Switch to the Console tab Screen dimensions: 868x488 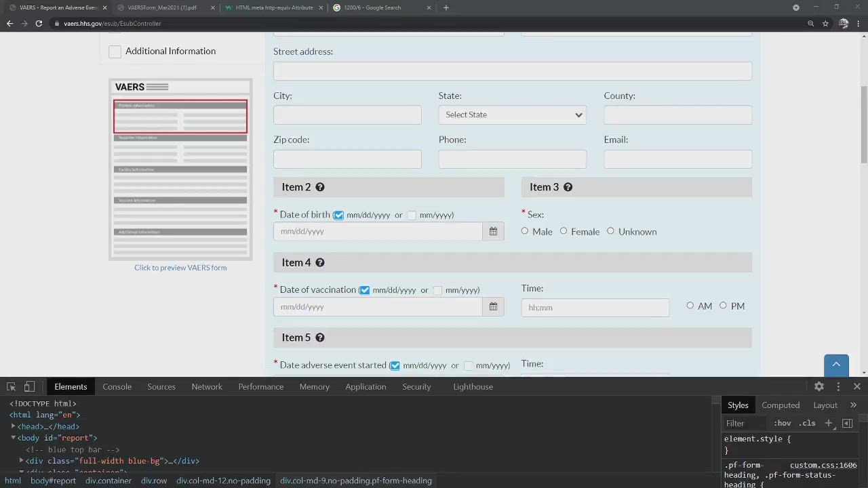[x=117, y=386]
